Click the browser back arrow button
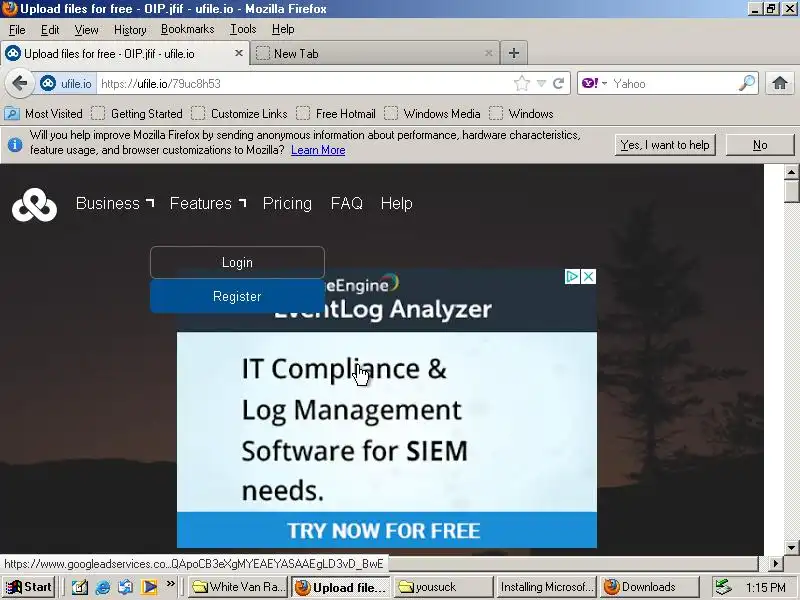 19,83
